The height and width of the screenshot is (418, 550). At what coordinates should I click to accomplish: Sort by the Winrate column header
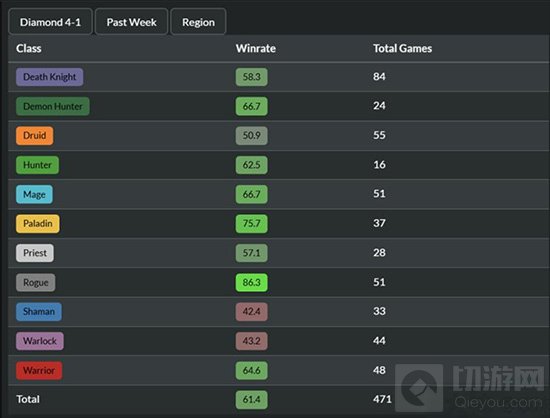point(255,48)
